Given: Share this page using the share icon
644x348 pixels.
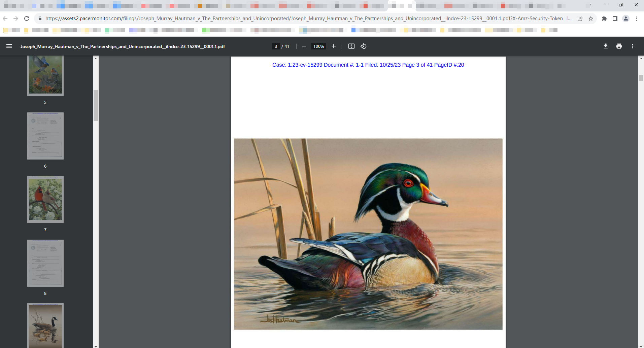Looking at the screenshot, I should 580,19.
